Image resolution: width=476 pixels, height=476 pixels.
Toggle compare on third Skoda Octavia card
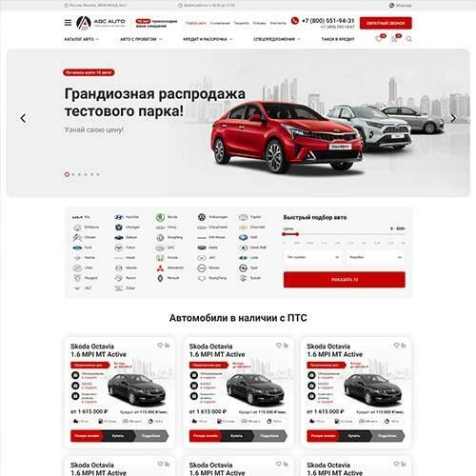coord(404,345)
